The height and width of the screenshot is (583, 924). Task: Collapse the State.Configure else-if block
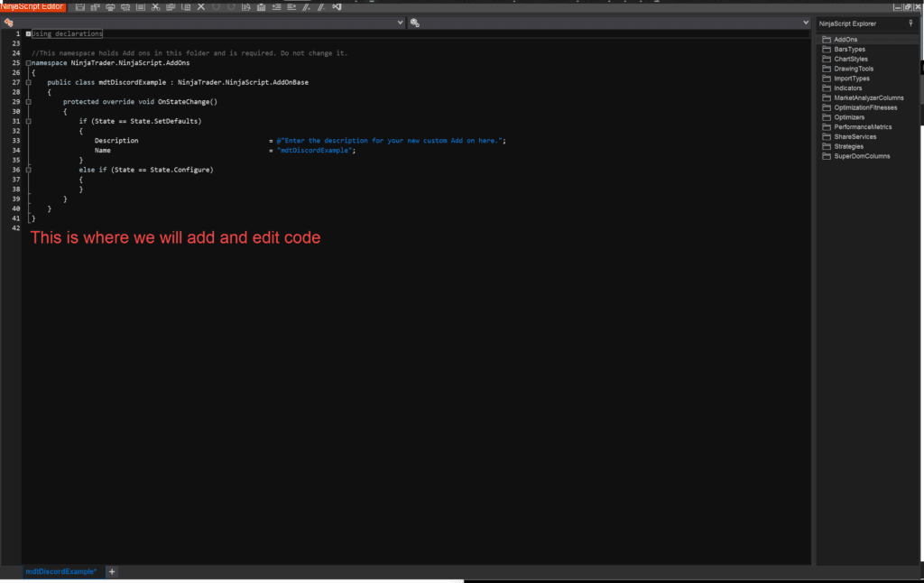pyautogui.click(x=28, y=170)
